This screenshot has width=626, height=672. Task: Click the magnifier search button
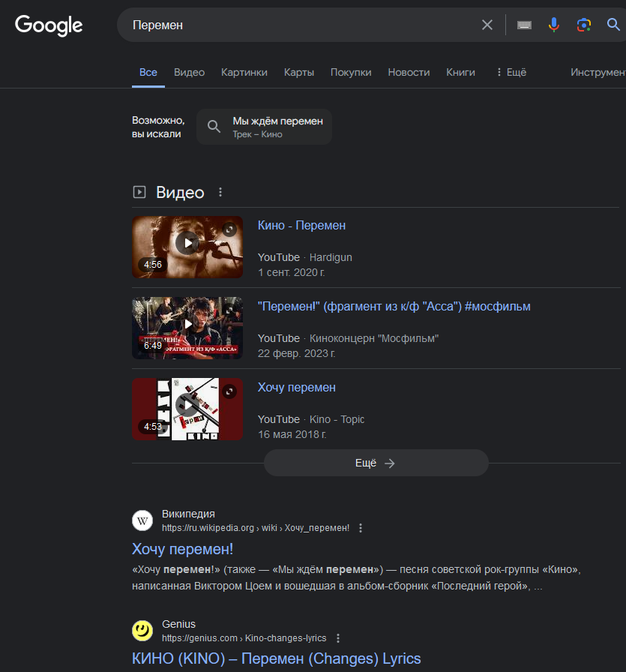coord(613,25)
